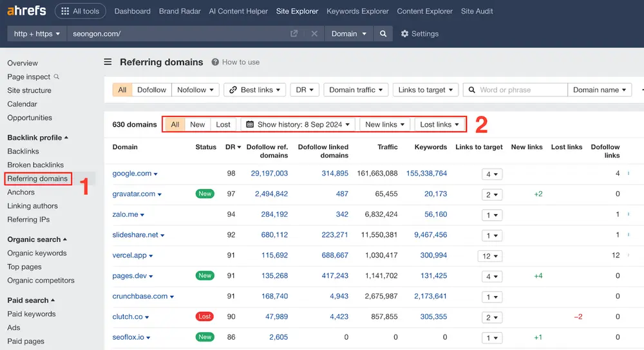Image resolution: width=644 pixels, height=350 pixels.
Task: Open the Domain name search scope dropdown
Action: click(599, 90)
